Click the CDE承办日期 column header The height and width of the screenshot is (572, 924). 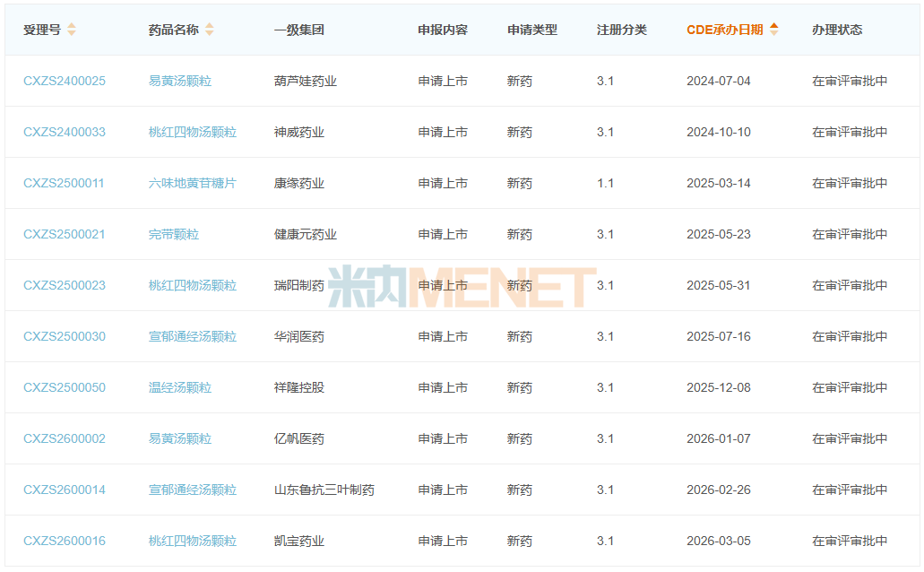725,30
